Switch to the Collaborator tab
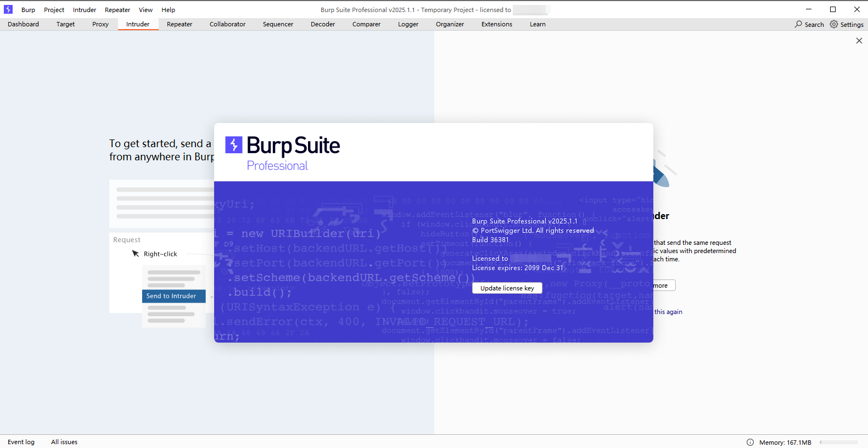This screenshot has height=448, width=868. coord(227,24)
